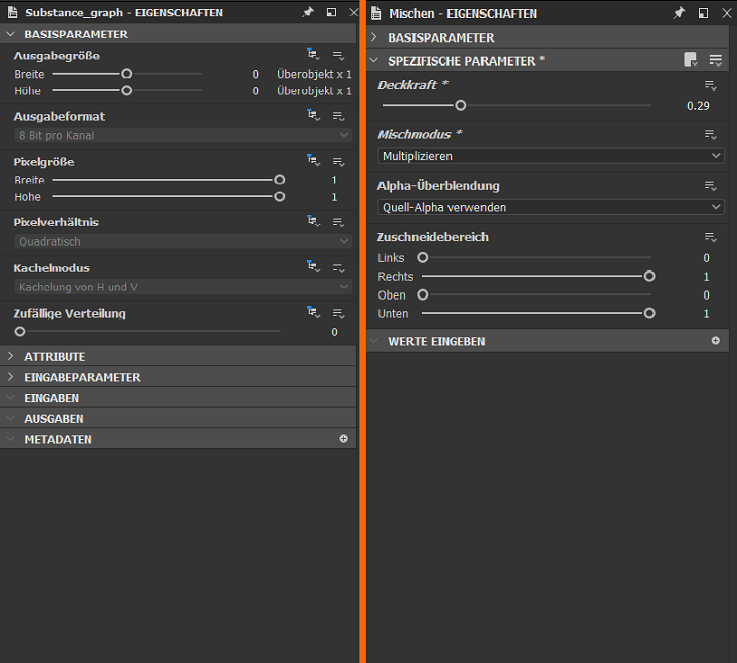
Task: Add entry with plus icon in Werte eingeben
Action: (x=715, y=341)
